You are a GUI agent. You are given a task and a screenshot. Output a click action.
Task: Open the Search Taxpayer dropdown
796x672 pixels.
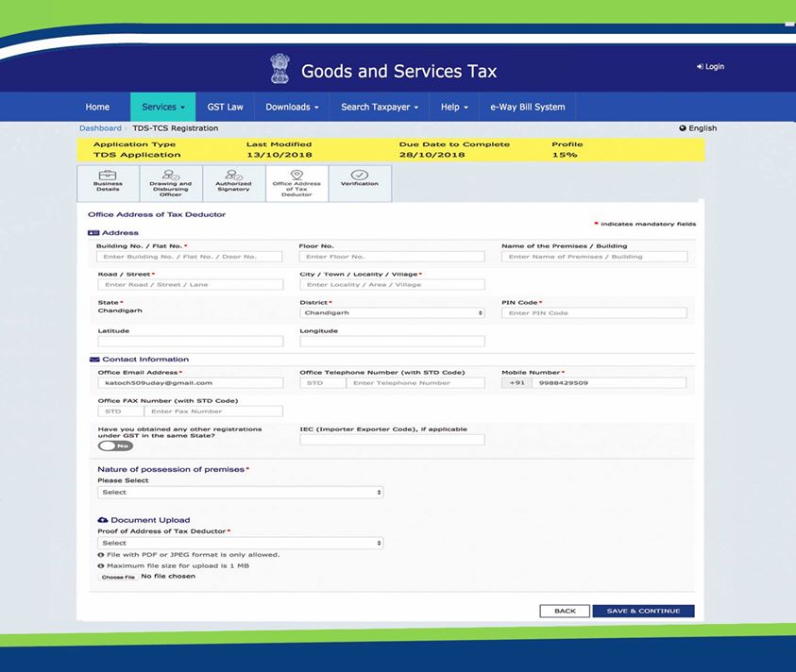[380, 107]
